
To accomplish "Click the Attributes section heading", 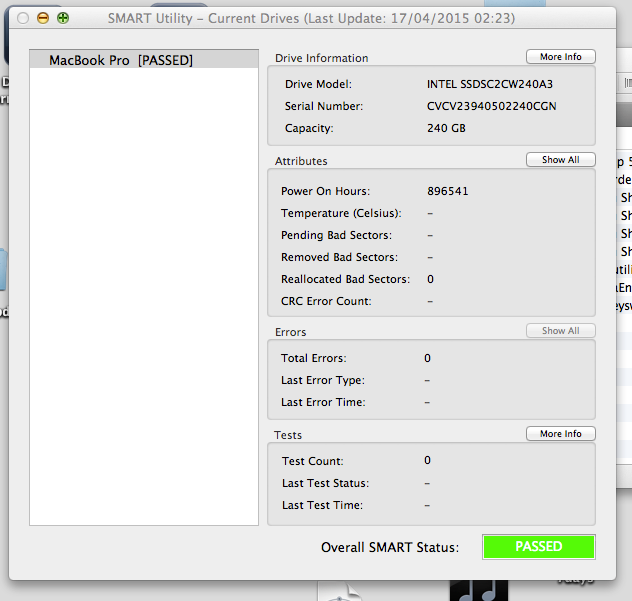I will click(x=301, y=161).
